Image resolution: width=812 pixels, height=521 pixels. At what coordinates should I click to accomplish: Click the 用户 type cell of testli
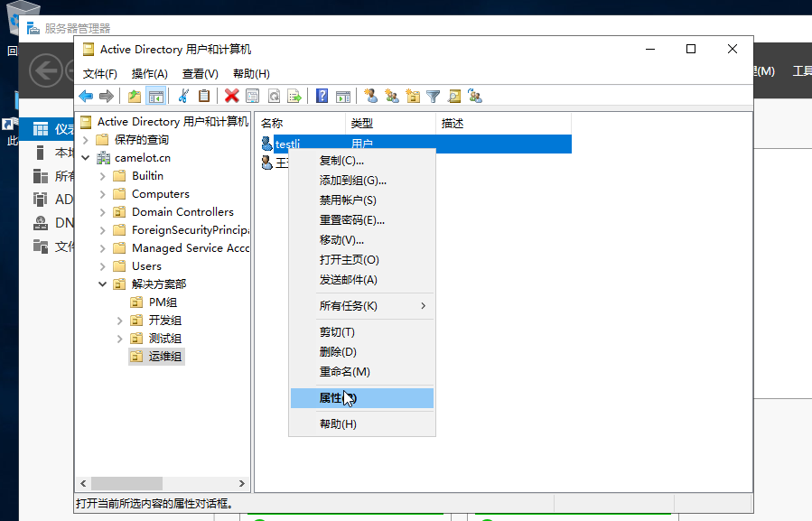(x=362, y=144)
